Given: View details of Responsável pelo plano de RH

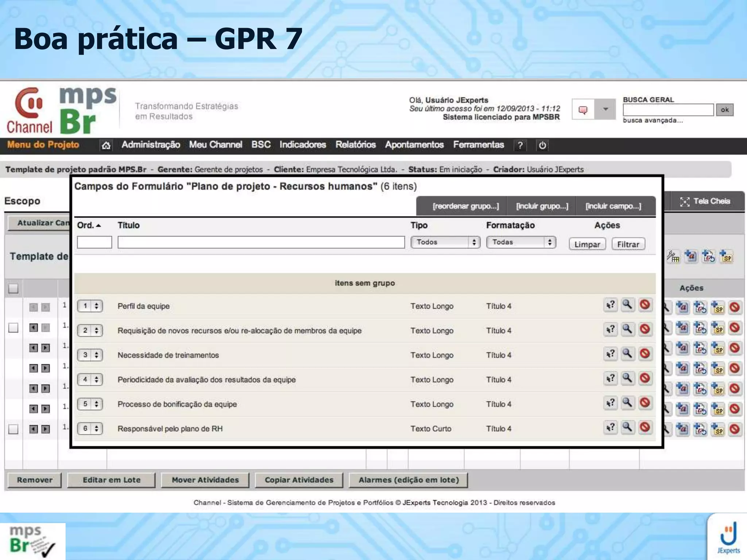Looking at the screenshot, I should tap(627, 427).
